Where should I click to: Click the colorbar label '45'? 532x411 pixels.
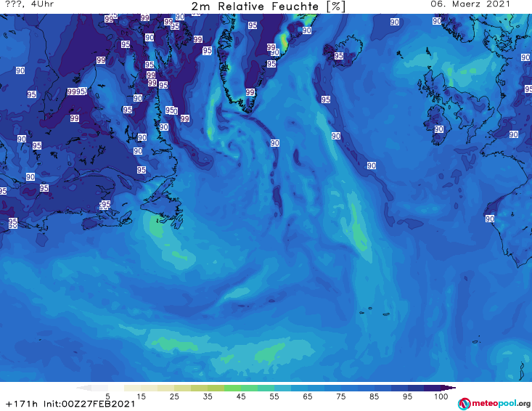[240, 396]
